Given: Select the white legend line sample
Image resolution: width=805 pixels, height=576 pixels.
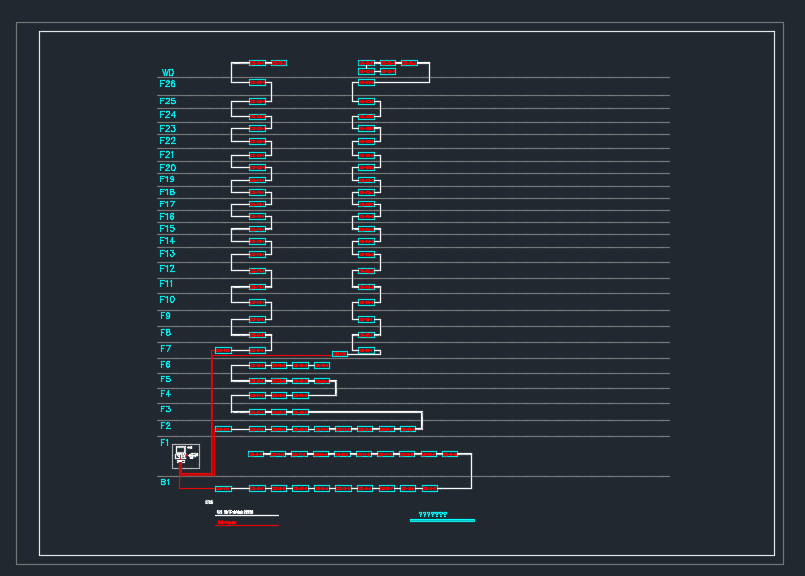Looking at the screenshot, I should point(247,515).
